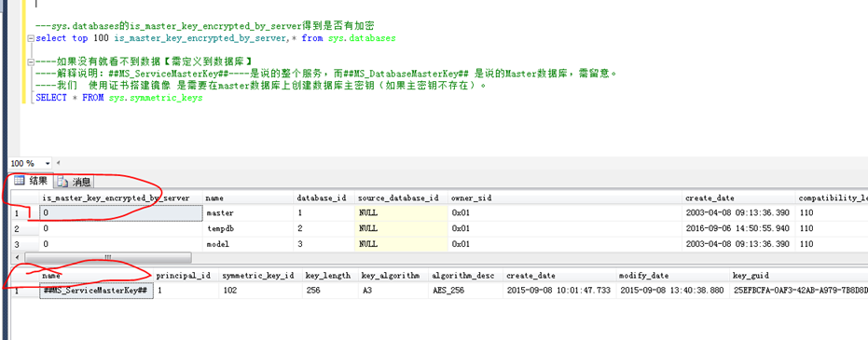Select row header 2 in the databases grid

(x=25, y=228)
